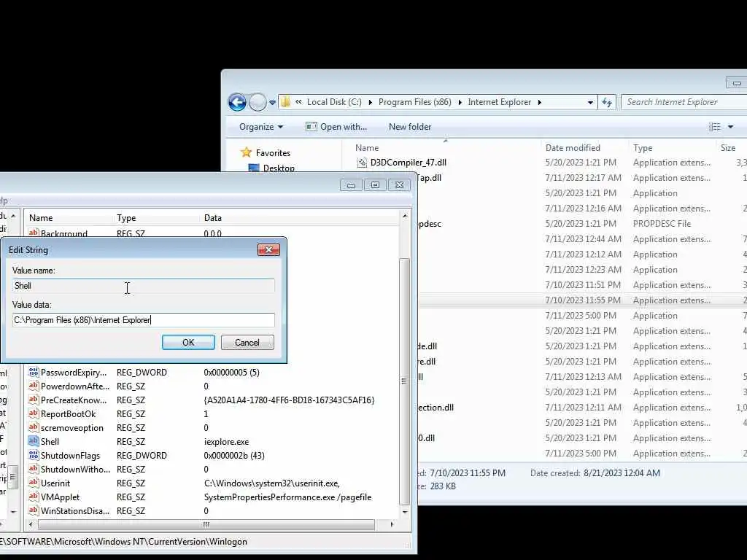
Task: Select the ShutdownWitho... registry value
Action: (x=75, y=469)
